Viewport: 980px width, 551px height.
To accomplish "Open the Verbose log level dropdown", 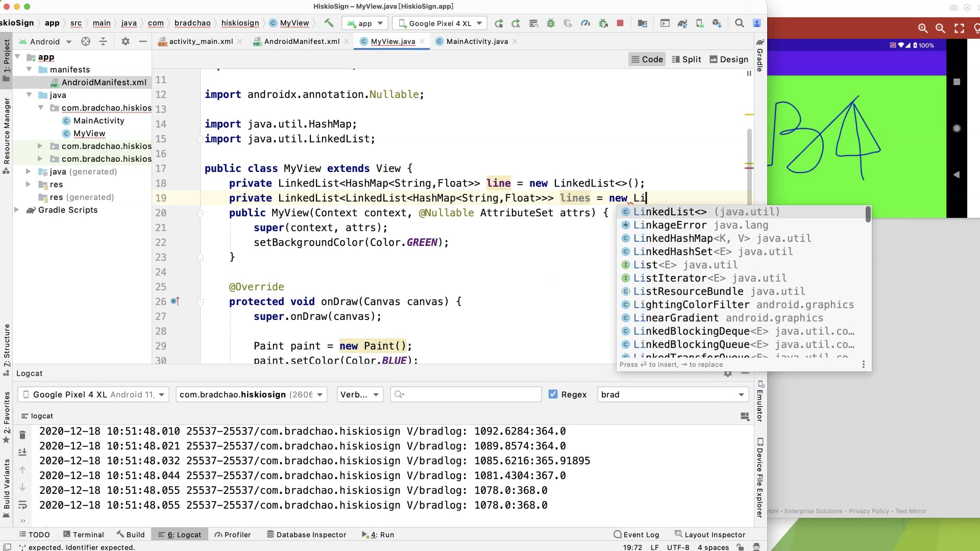I will click(360, 394).
